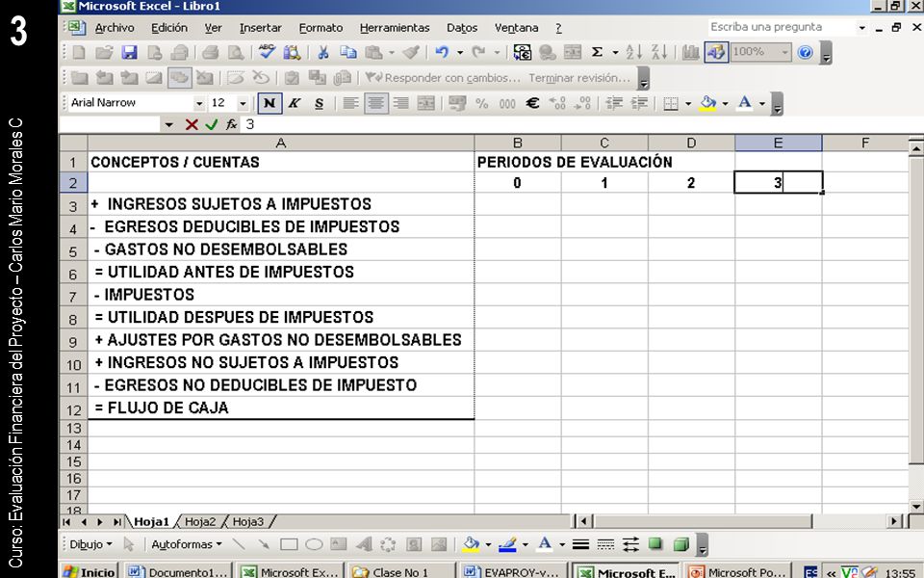
Task: Click the Paste icon
Action: (373, 52)
